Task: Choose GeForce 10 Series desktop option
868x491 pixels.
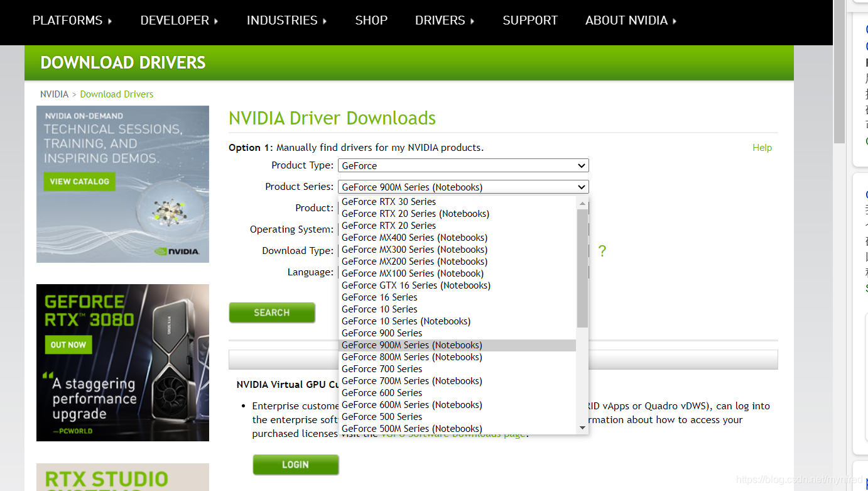Action: (457, 309)
